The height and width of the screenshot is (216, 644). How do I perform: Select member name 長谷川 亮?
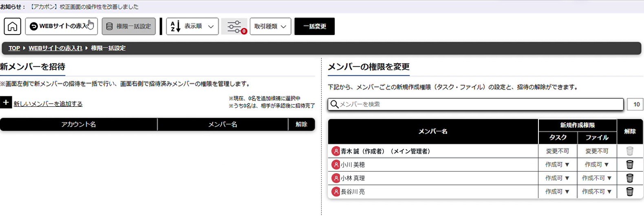(x=353, y=192)
